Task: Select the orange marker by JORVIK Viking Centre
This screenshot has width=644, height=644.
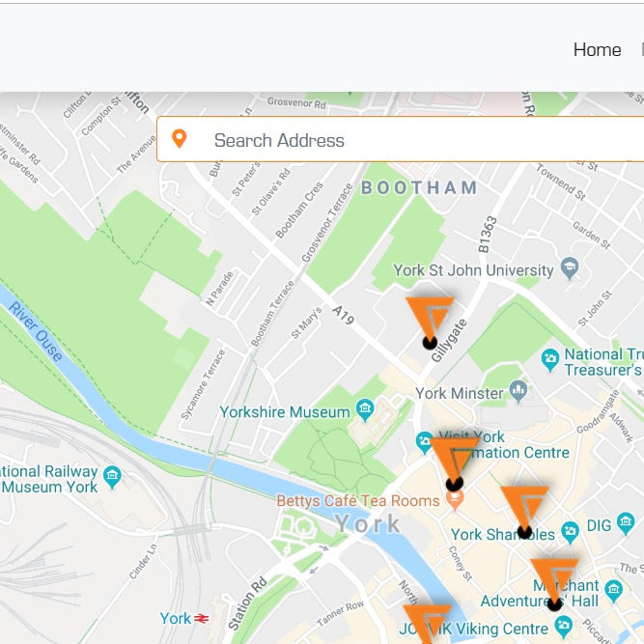Action: (x=427, y=625)
